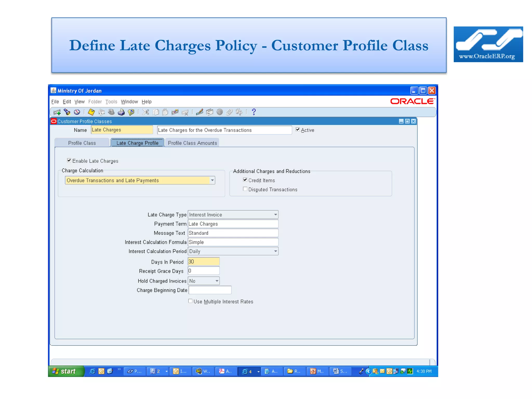The width and height of the screenshot is (532, 399).
Task: Open the Charge Calculation dropdown
Action: (x=212, y=180)
